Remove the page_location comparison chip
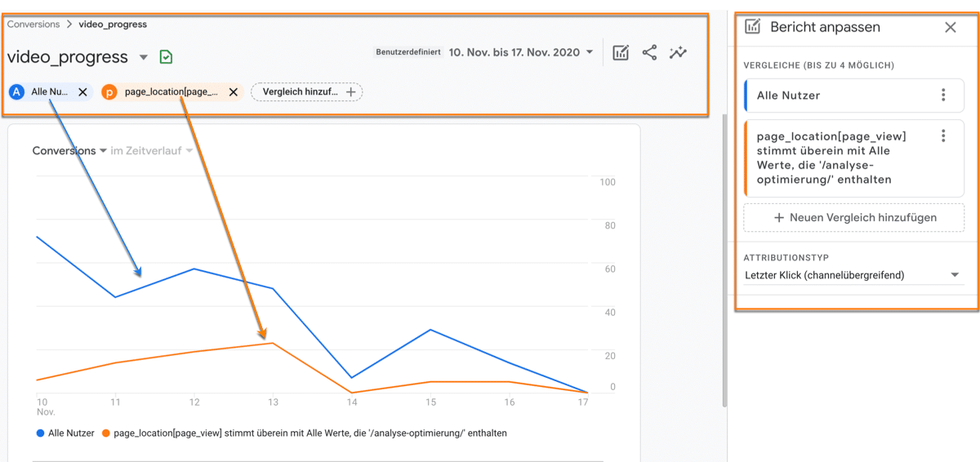 click(x=234, y=92)
